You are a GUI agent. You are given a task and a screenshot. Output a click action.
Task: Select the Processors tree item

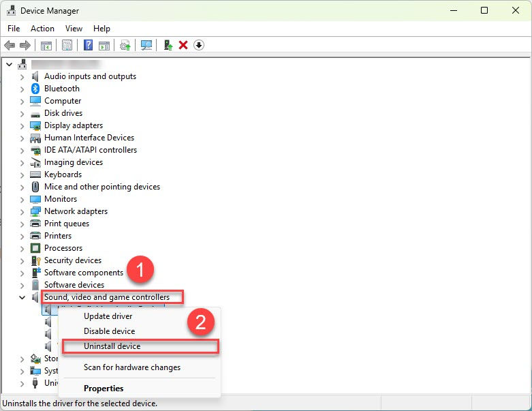pyautogui.click(x=63, y=248)
